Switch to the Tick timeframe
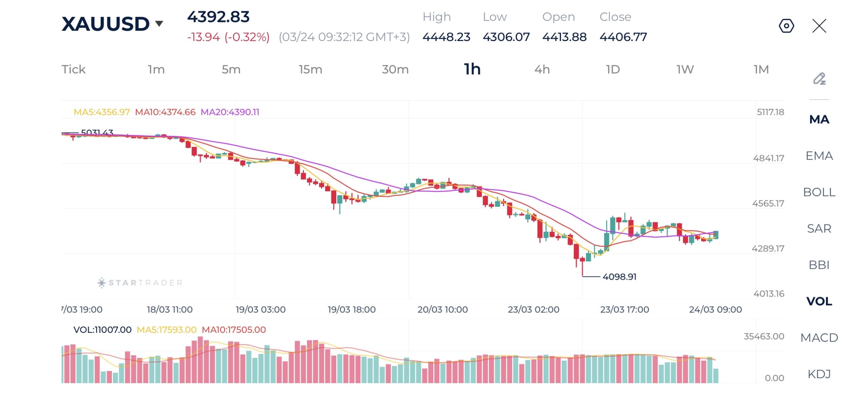The height and width of the screenshot is (399, 868). coord(73,69)
